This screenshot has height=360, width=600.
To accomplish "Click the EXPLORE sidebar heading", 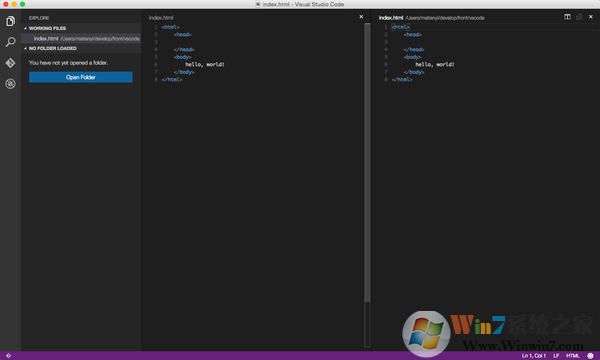I will (x=39, y=18).
